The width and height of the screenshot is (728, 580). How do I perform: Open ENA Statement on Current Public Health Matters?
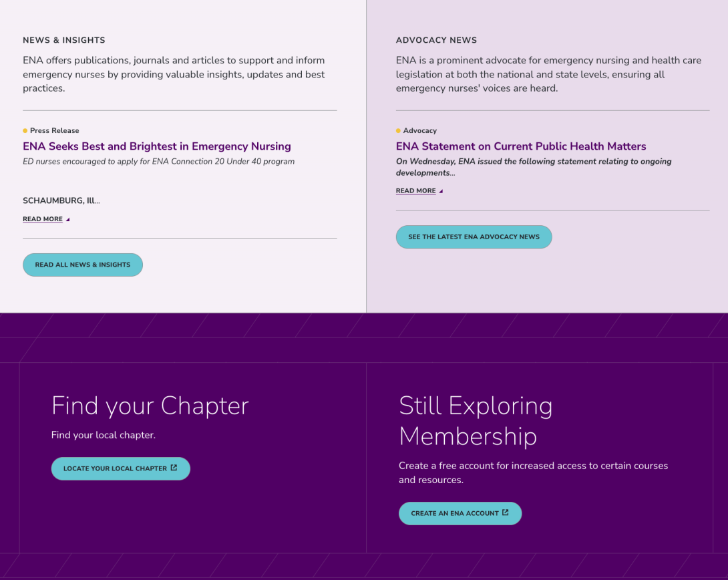click(x=521, y=146)
